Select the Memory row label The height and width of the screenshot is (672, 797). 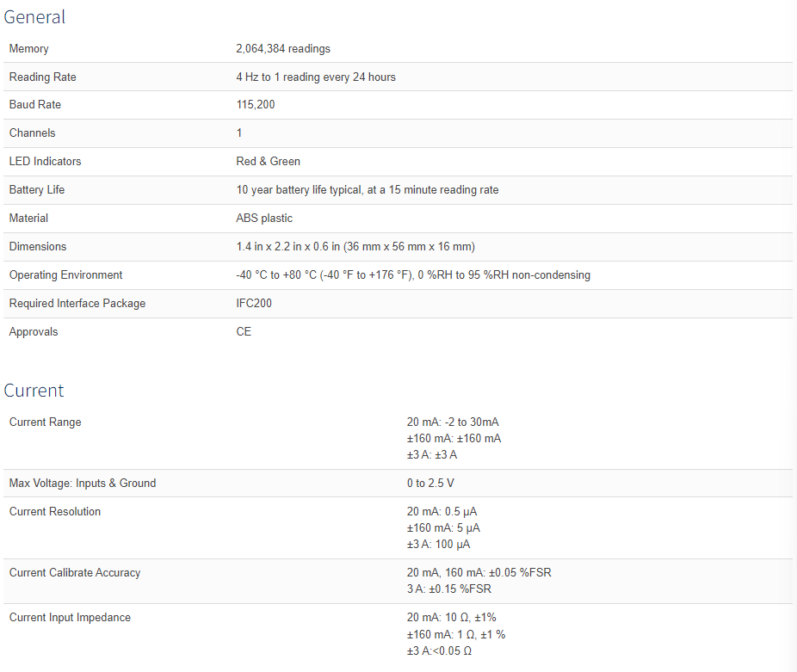point(29,49)
